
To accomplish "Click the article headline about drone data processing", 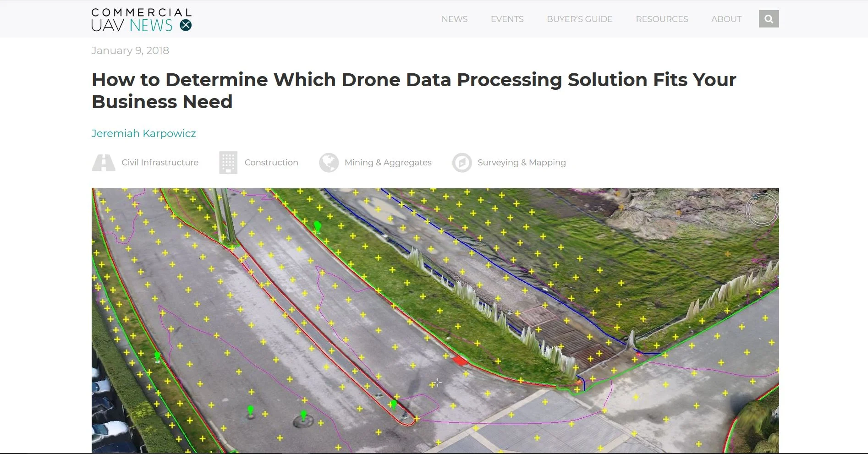I will pos(413,90).
